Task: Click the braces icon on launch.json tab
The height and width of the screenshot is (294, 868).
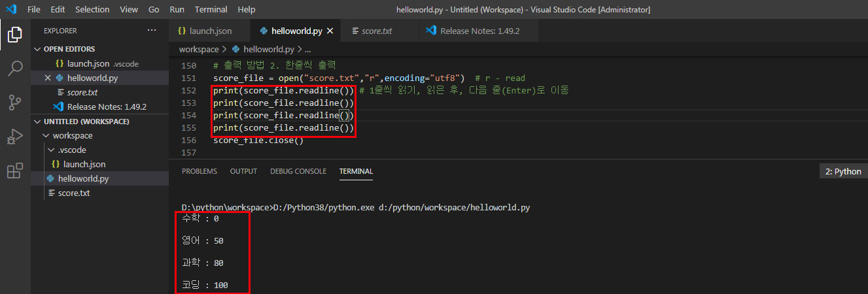Action: tap(182, 31)
